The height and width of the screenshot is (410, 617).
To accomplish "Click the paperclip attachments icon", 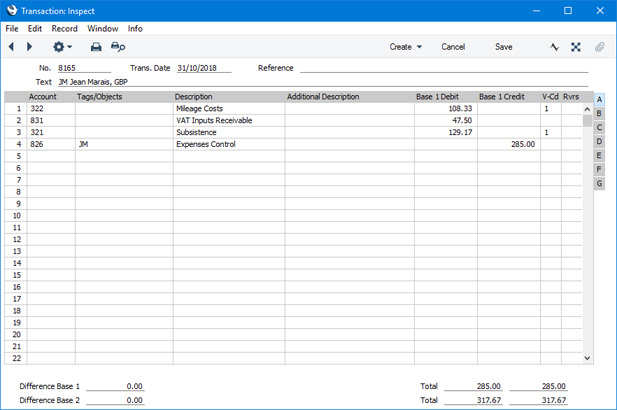I will (x=600, y=47).
